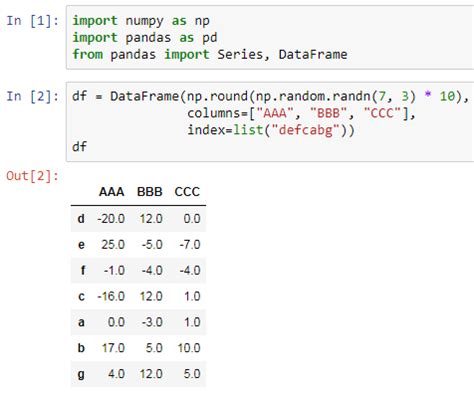The height and width of the screenshot is (394, 474).
Task: Click the DataFrame np.round code line
Action: point(270,96)
